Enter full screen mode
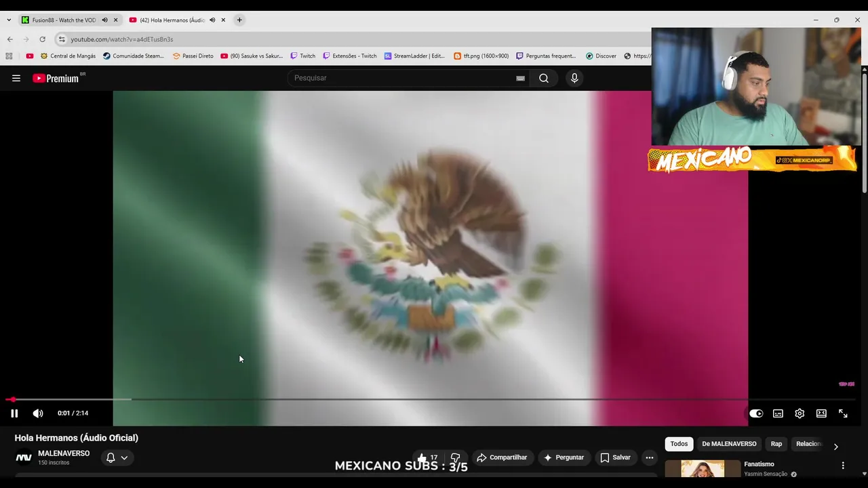 pos(843,413)
